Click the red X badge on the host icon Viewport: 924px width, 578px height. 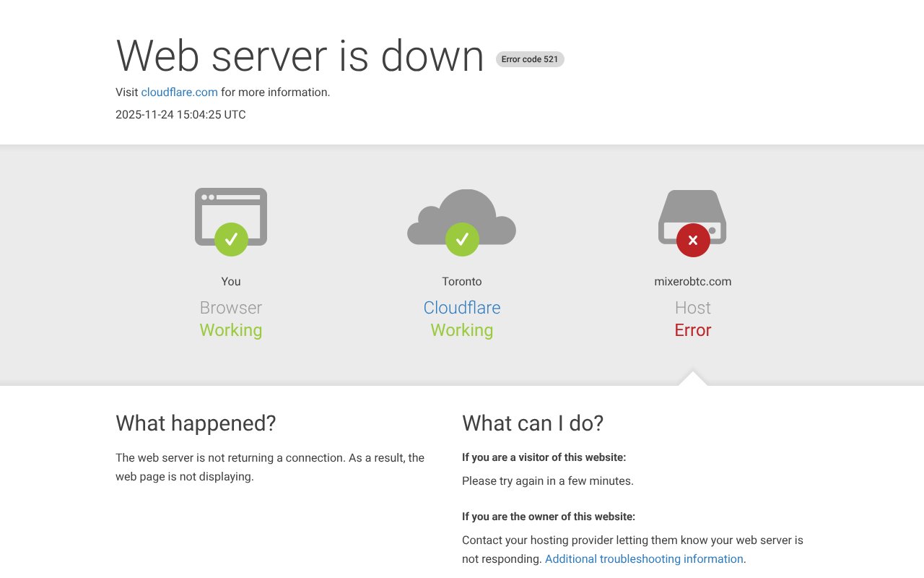692,240
